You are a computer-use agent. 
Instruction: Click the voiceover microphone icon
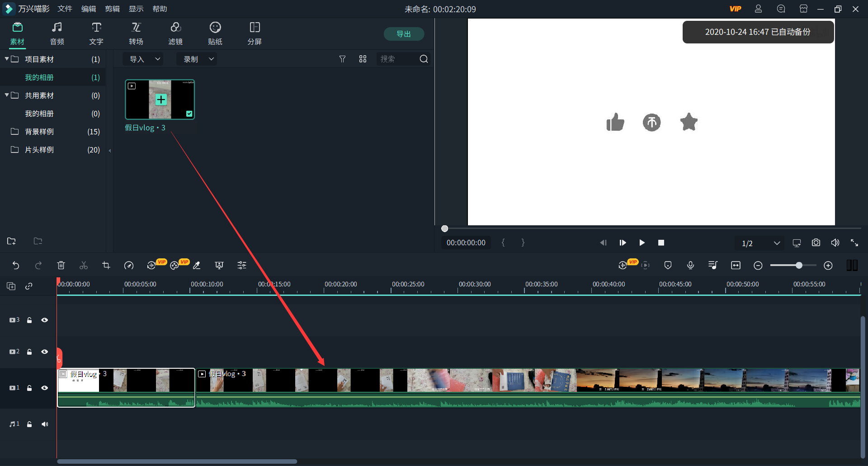tap(690, 266)
